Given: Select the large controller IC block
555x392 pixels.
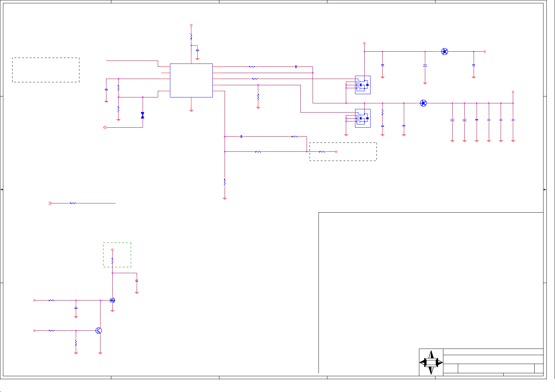Looking at the screenshot, I should (x=191, y=80).
